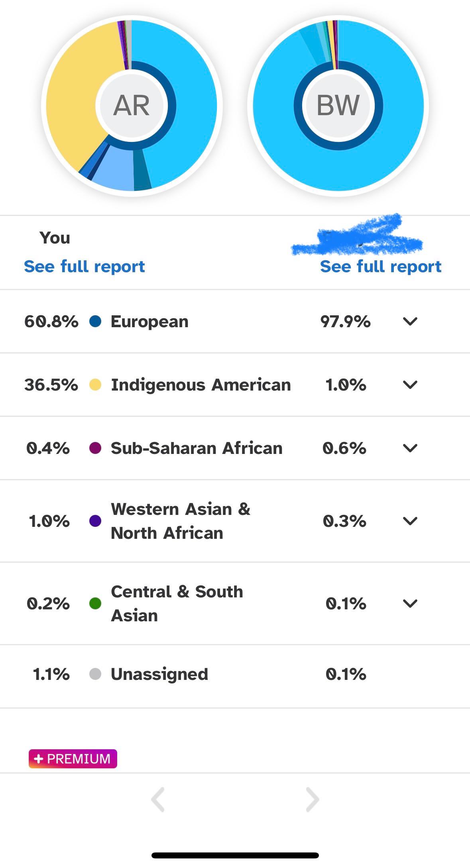Click the AR profile circle
The width and height of the screenshot is (470, 868).
pos(132,106)
